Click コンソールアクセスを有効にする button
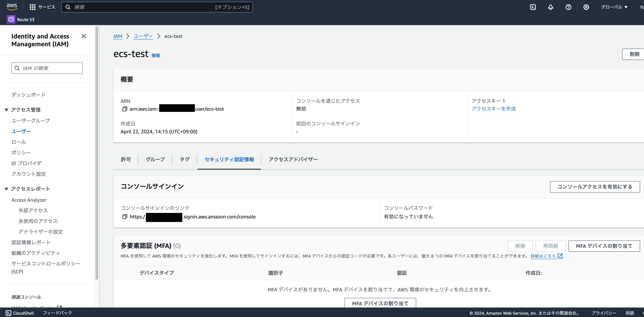This screenshot has width=644, height=317. coord(595,187)
